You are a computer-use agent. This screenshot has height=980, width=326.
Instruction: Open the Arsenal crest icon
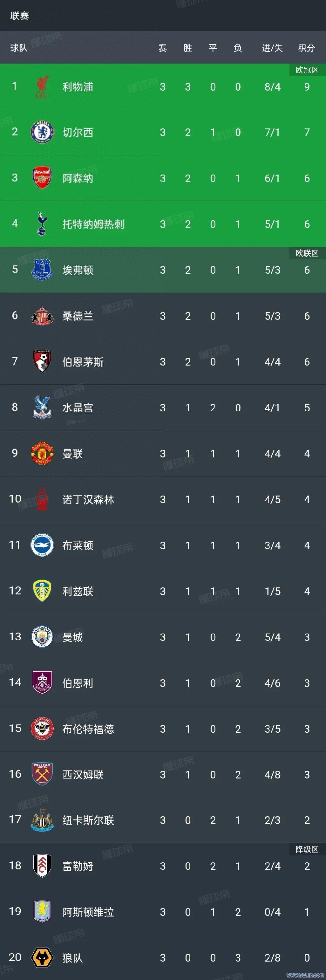tap(42, 178)
